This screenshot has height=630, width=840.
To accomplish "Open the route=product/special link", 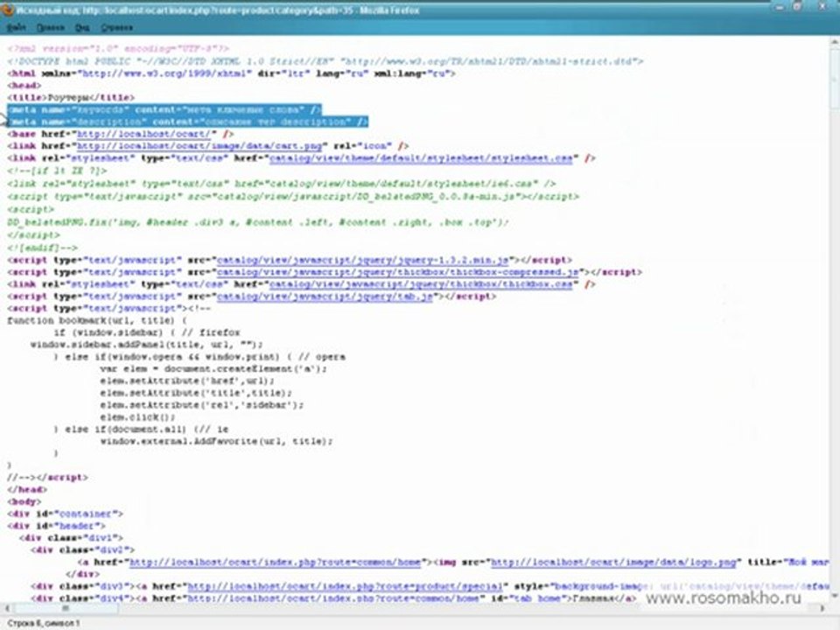I will (346, 586).
